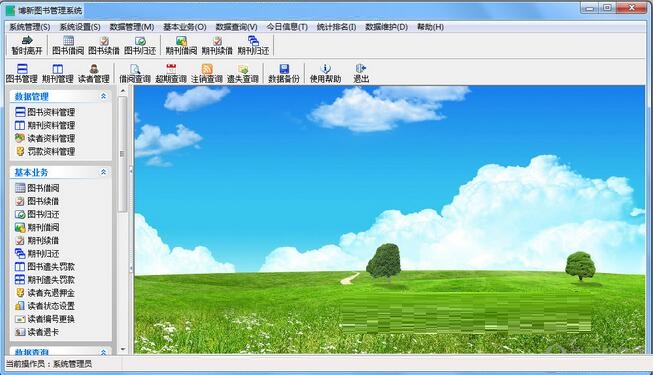This screenshot has height=375, width=653.
Task: Select 图书归还 in top toolbar
Action: 140,45
